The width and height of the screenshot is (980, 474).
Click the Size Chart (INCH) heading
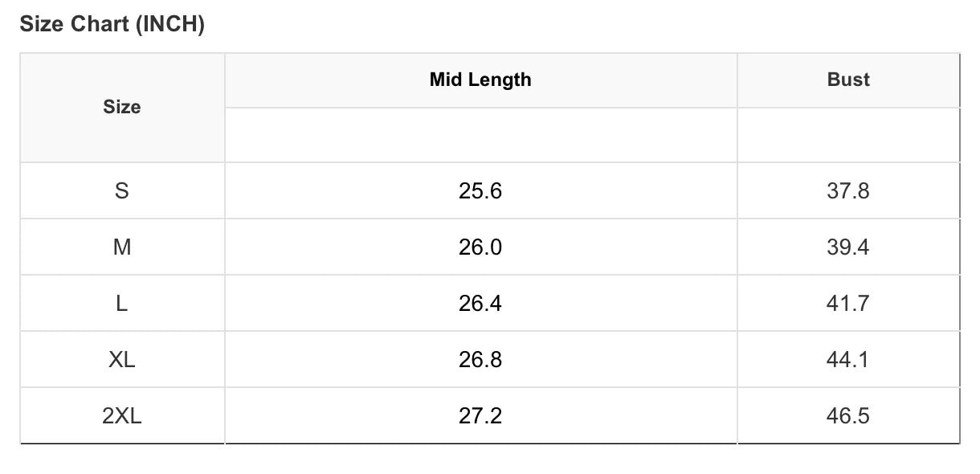click(x=112, y=25)
